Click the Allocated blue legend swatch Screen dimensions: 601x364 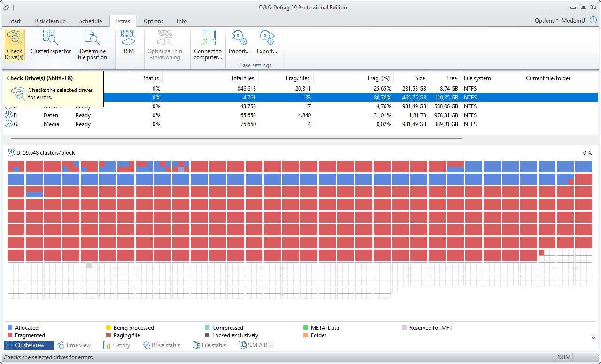(10, 328)
